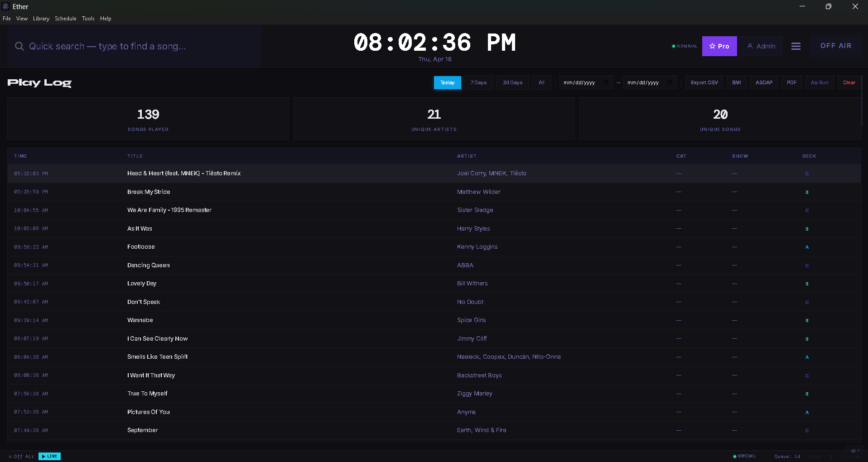This screenshot has height=462, width=868.
Task: Click the Pro star badge
Action: (x=719, y=46)
